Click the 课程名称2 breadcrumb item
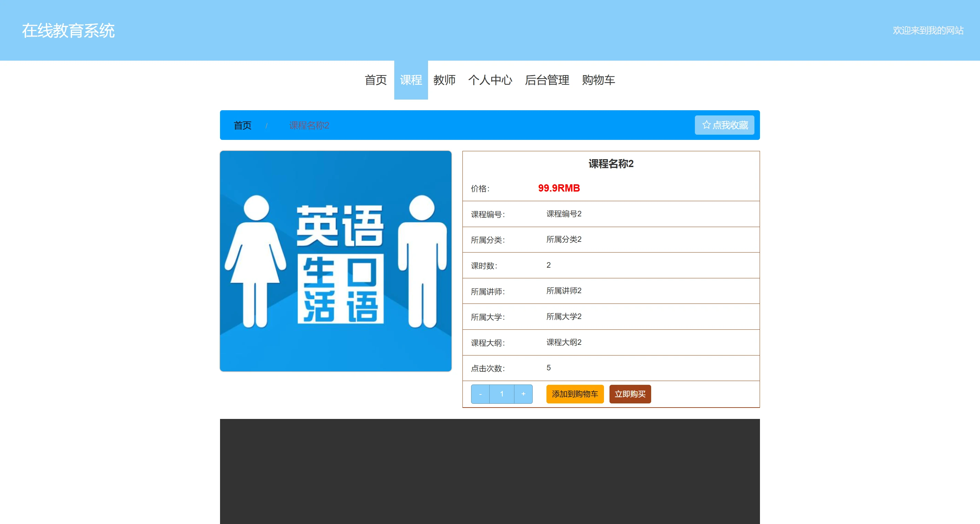Image resolution: width=980 pixels, height=524 pixels. click(309, 125)
